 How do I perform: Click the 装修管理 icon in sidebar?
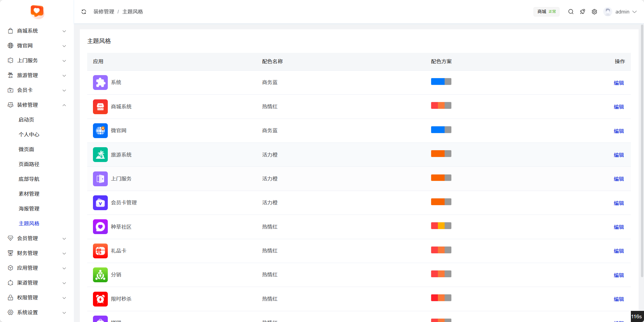point(10,105)
